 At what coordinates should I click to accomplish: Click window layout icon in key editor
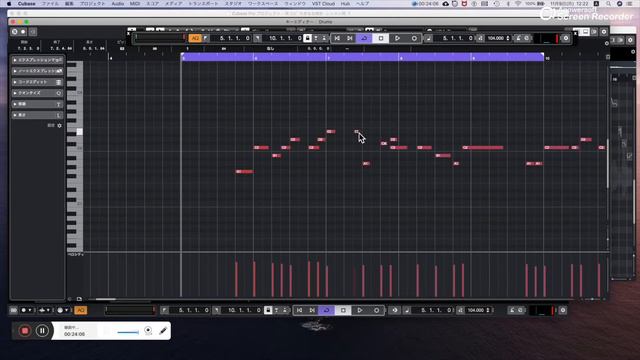[586, 31]
